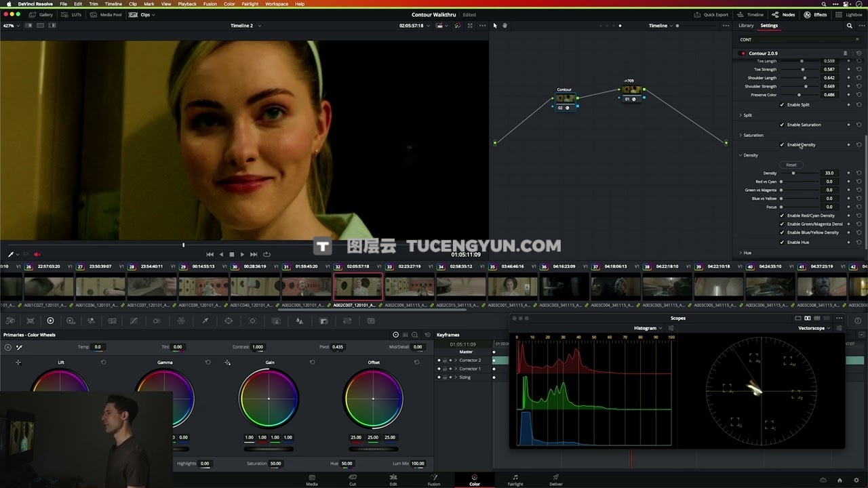Toggle Enable Hue checkbox
Viewport: 868px width, 488px height.
782,242
